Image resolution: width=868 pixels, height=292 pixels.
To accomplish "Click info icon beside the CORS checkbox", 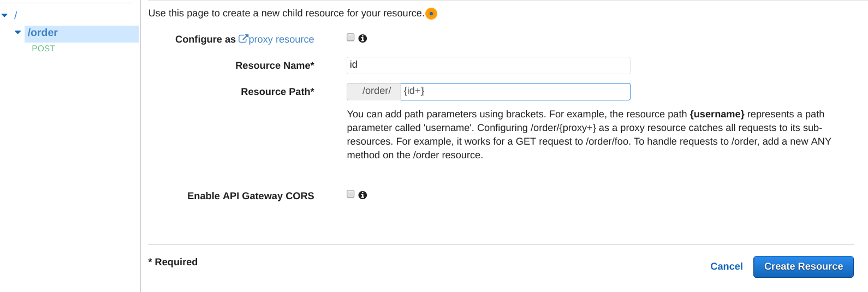I will click(362, 195).
